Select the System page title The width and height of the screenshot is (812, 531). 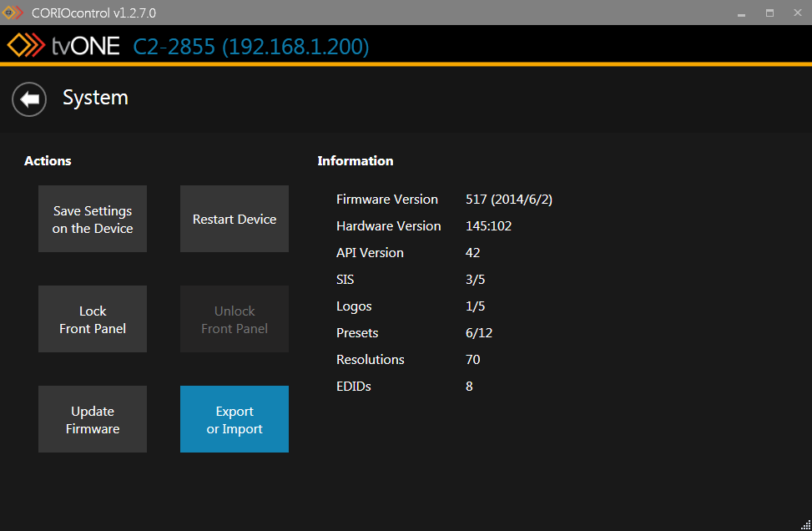point(95,98)
